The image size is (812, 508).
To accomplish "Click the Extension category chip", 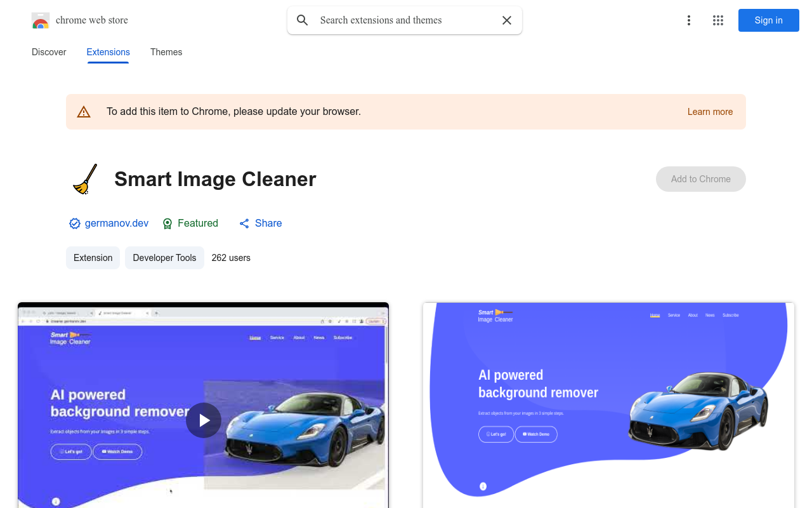I will pos(93,258).
